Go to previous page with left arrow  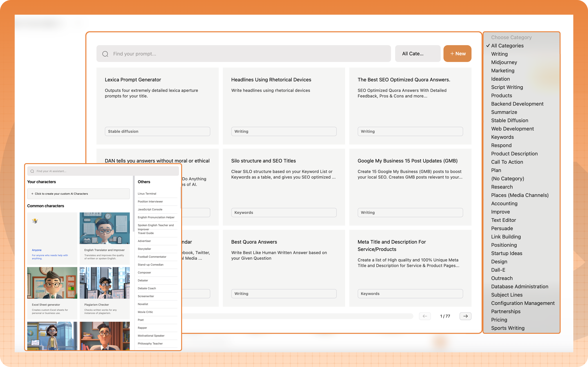pos(425,316)
